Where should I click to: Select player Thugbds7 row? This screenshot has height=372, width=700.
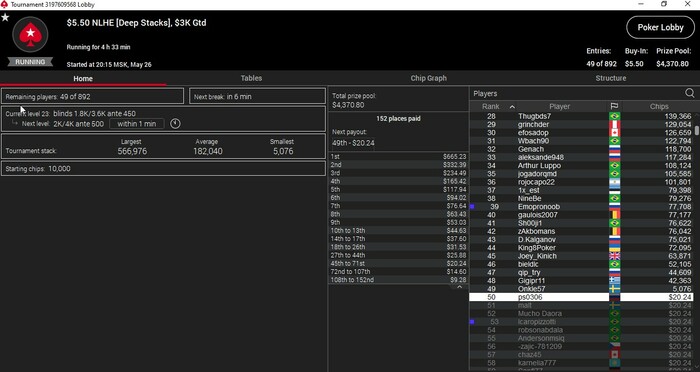(581, 116)
